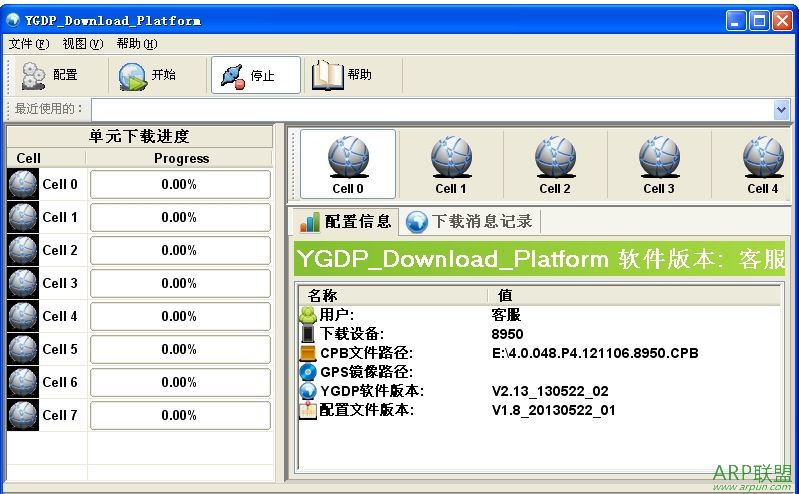The image size is (799, 494).
Task: Pick the Cell 3 globe icon
Action: pyautogui.click(x=659, y=157)
